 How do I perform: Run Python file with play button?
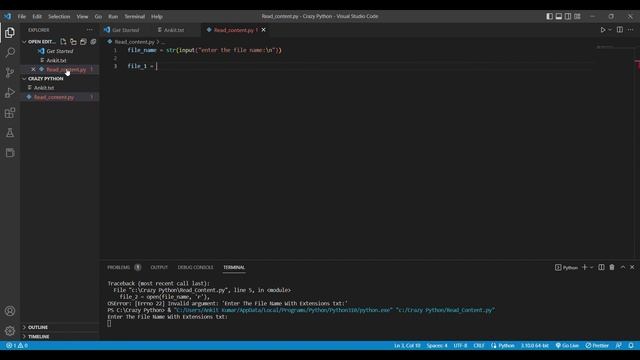point(602,30)
